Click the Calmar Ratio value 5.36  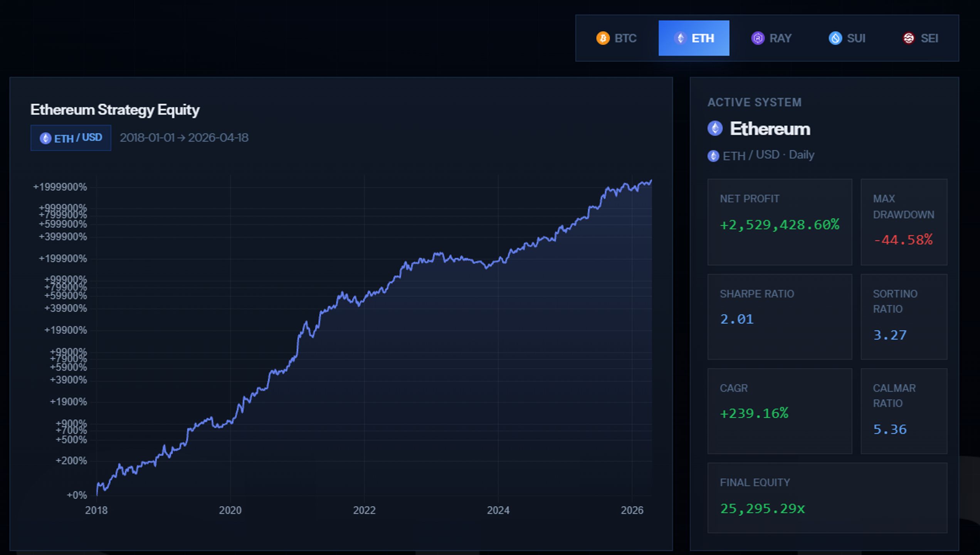(889, 430)
